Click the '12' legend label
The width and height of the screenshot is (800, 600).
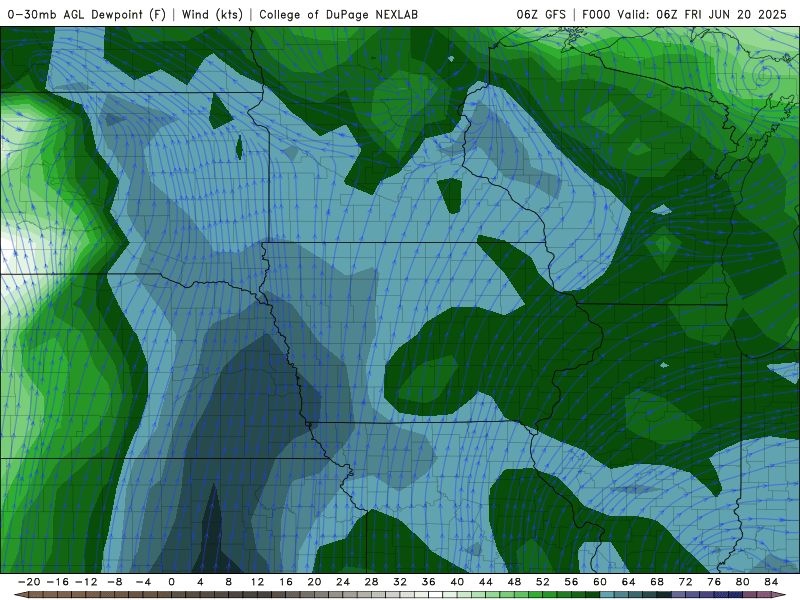[x=257, y=582]
